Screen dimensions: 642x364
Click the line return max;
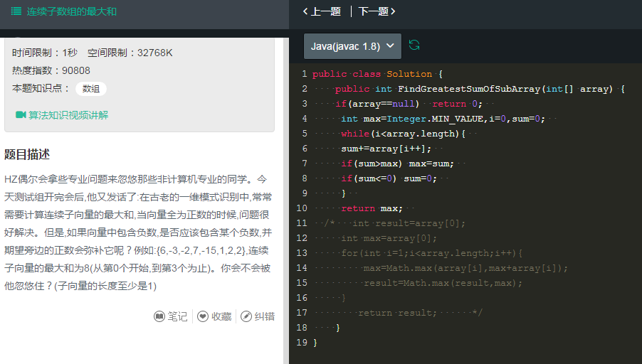click(x=372, y=208)
